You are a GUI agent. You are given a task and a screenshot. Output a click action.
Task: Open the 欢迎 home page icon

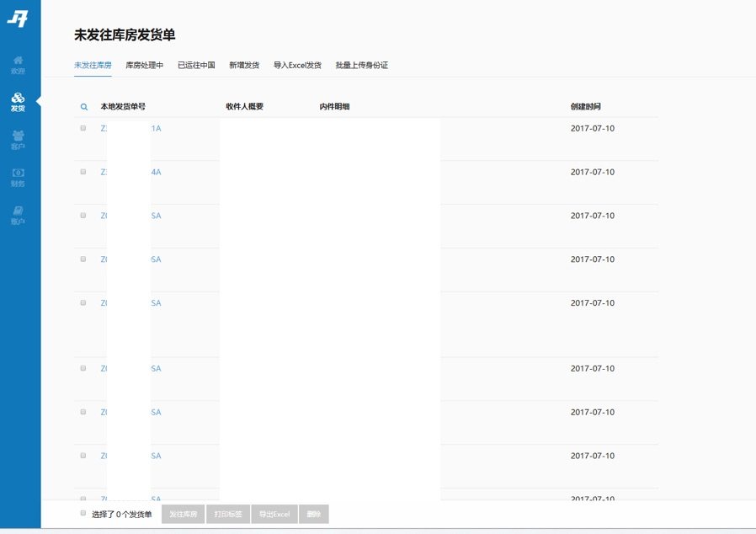(18, 64)
